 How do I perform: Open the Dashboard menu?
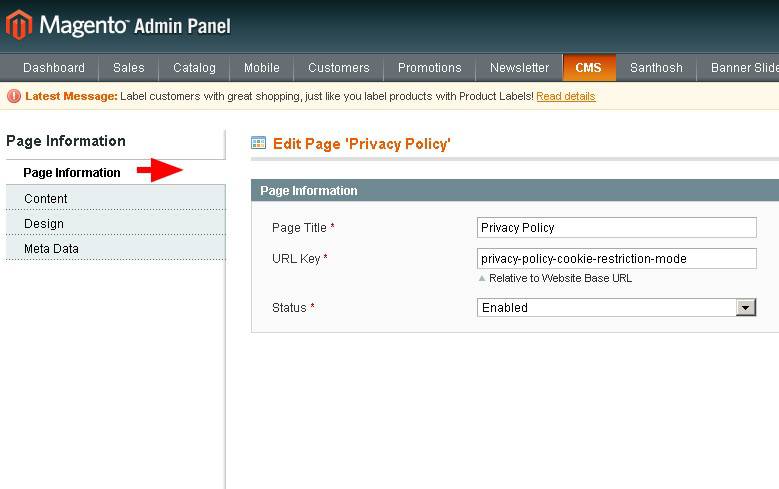click(54, 68)
